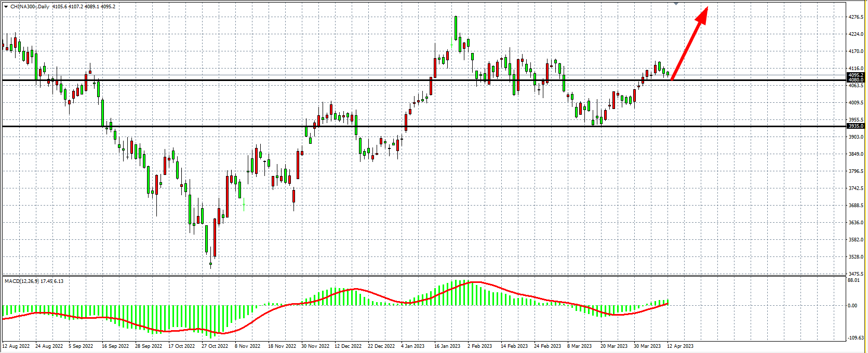Click the gray chart shift triangle marker
Screen dimensions: 868x353
tap(676, 3)
